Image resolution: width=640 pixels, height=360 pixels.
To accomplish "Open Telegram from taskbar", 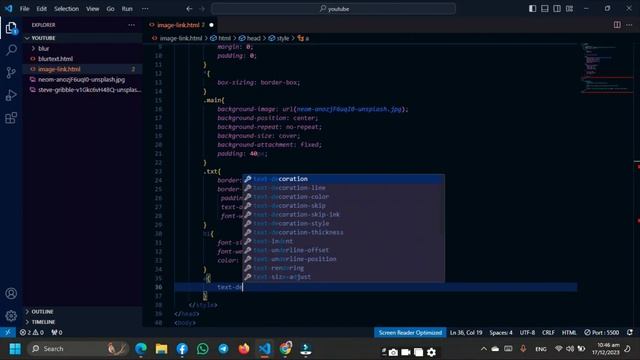I will pos(223,349).
